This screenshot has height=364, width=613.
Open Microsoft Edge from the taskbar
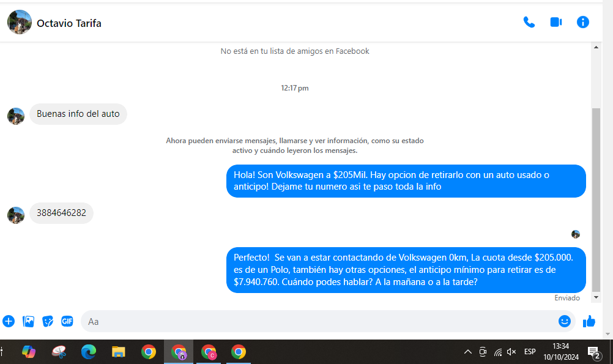[89, 352]
